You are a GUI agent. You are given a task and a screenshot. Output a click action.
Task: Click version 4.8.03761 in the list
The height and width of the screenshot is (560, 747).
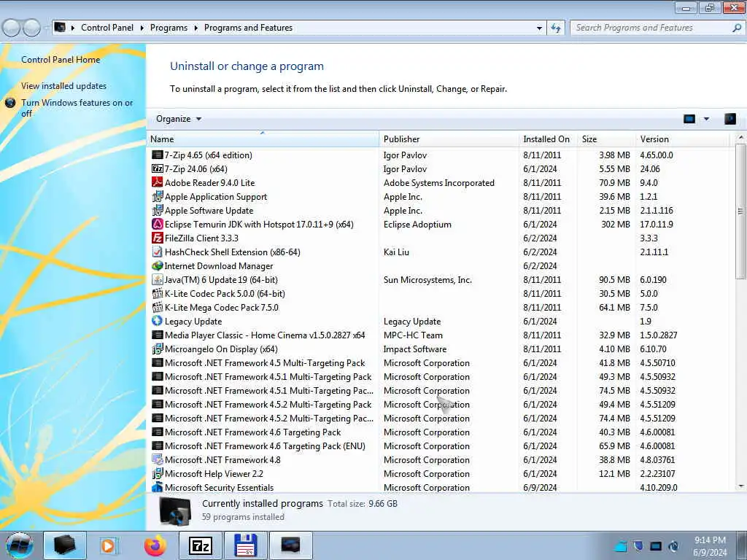coord(658,460)
